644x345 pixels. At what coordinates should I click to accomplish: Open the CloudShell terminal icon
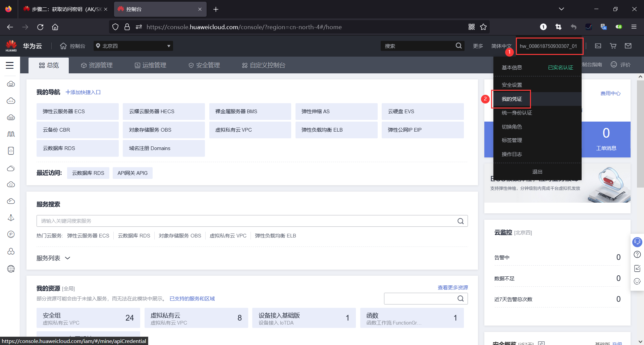tap(598, 46)
